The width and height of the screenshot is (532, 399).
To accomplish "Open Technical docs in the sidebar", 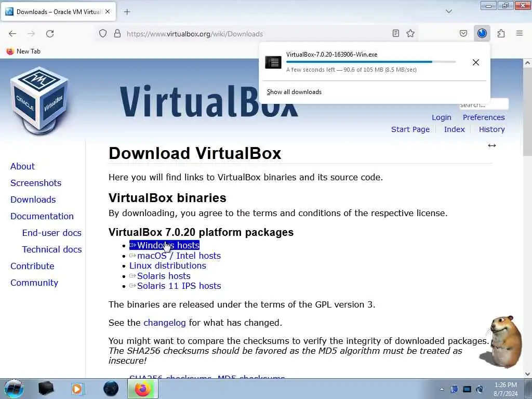I will pyautogui.click(x=52, y=249).
